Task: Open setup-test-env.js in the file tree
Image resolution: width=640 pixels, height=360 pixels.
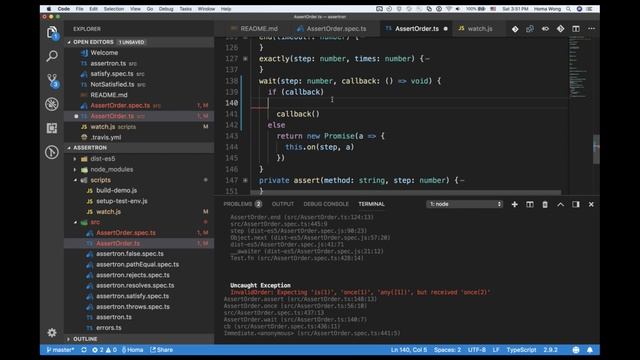Action: click(122, 201)
